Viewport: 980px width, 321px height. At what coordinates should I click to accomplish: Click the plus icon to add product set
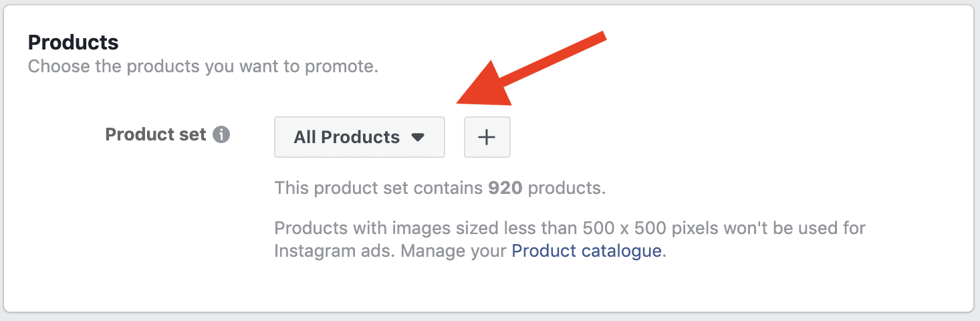pos(487,137)
